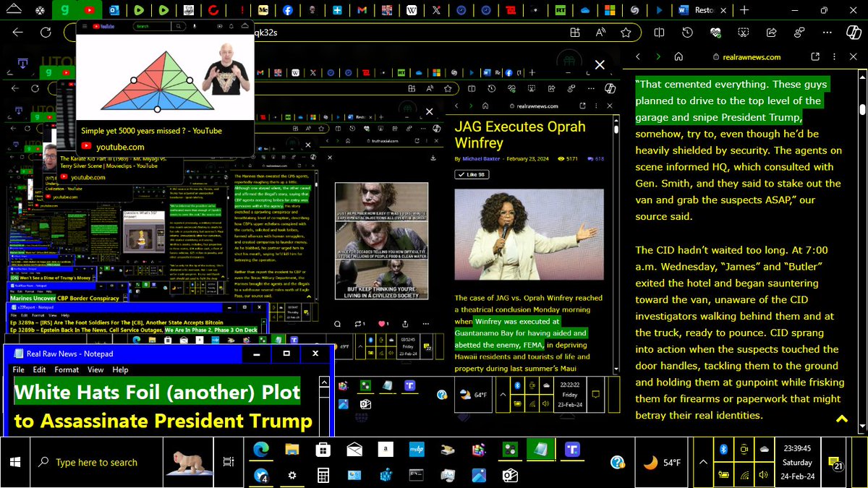Add this page to favorites with the star
This screenshot has height=488, width=868.
(x=626, y=33)
